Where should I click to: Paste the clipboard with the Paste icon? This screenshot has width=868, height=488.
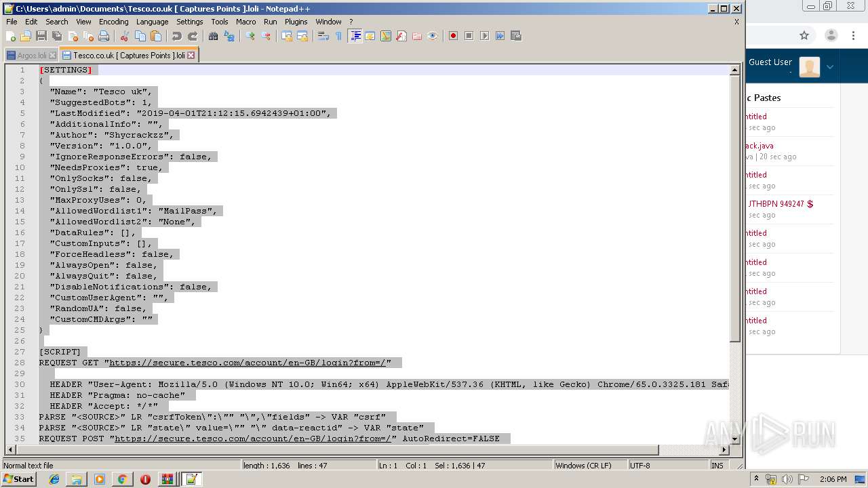click(x=156, y=36)
